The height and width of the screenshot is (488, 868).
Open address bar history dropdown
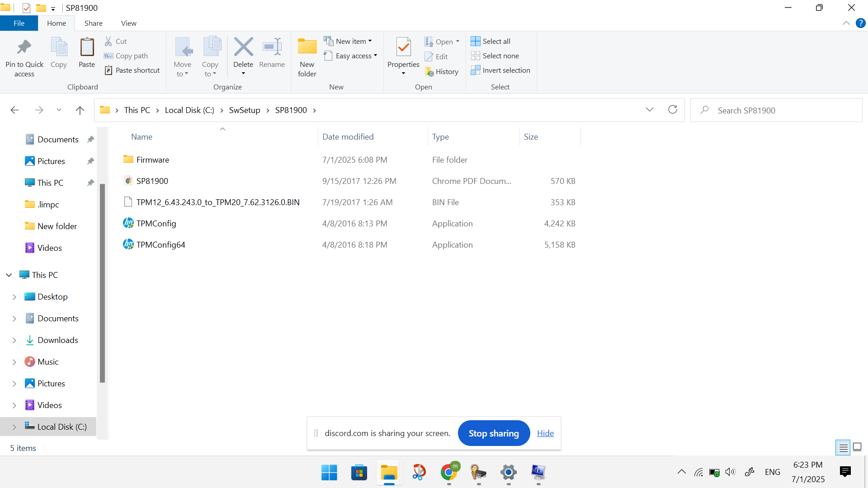(x=650, y=110)
